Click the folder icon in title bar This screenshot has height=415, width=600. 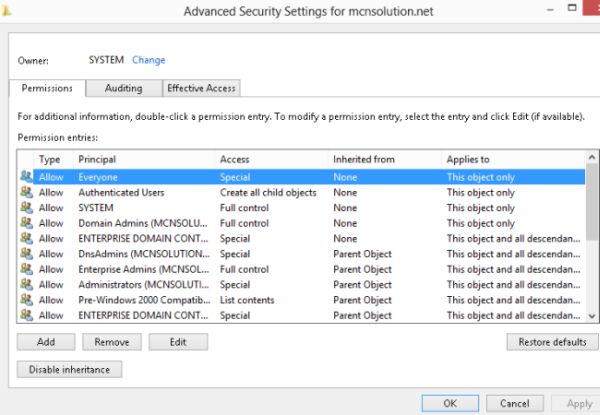5,10
